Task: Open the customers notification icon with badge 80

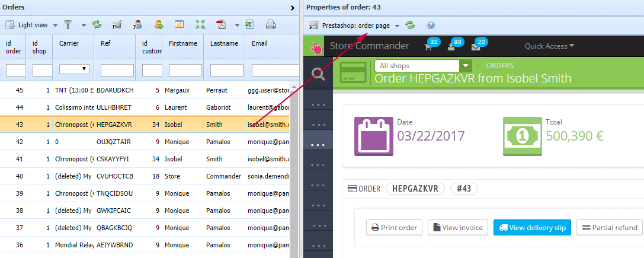Action: pos(451,46)
